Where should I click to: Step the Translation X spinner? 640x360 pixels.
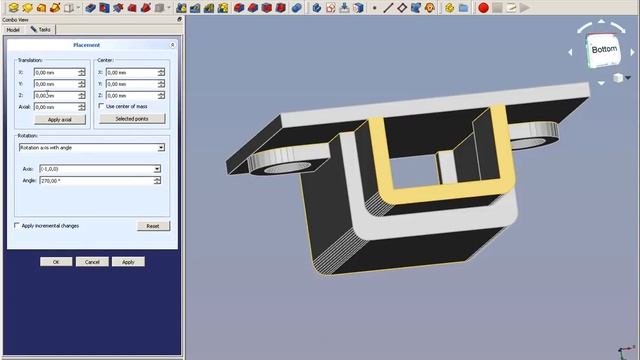pyautogui.click(x=82, y=72)
